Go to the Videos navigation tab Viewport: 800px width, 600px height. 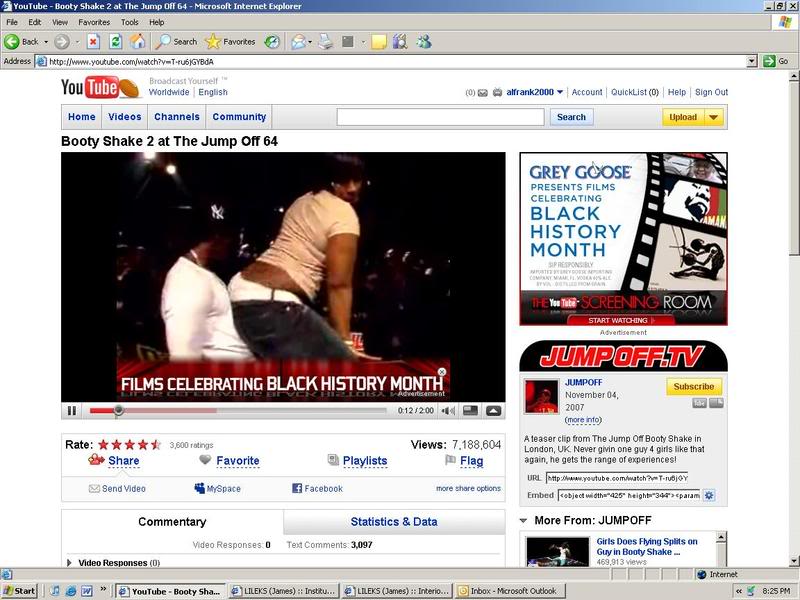click(x=124, y=117)
